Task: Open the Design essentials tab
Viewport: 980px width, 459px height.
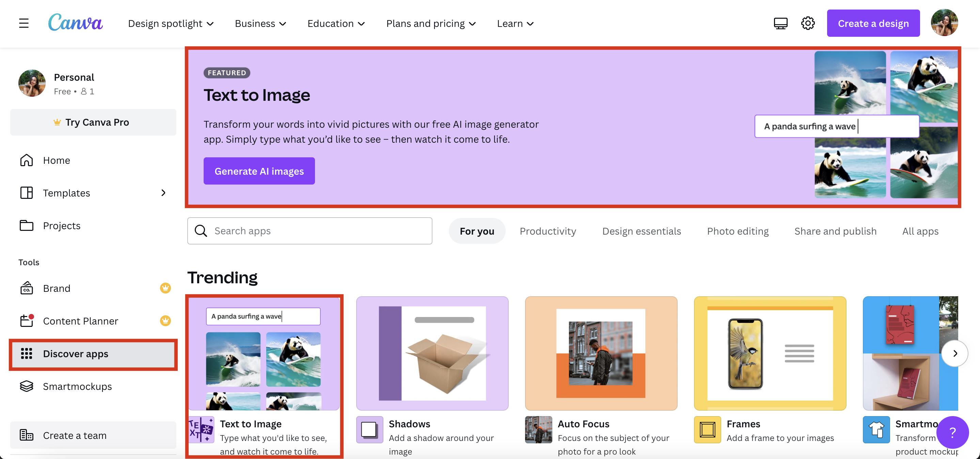Action: click(642, 231)
